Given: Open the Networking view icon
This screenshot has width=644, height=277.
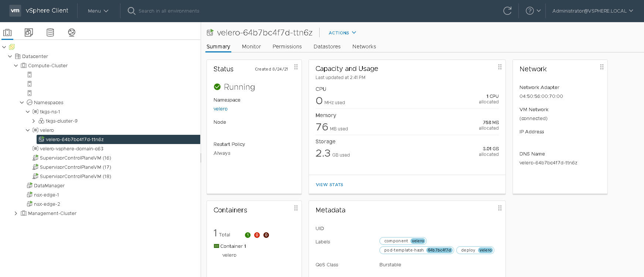Looking at the screenshot, I should coord(72,33).
